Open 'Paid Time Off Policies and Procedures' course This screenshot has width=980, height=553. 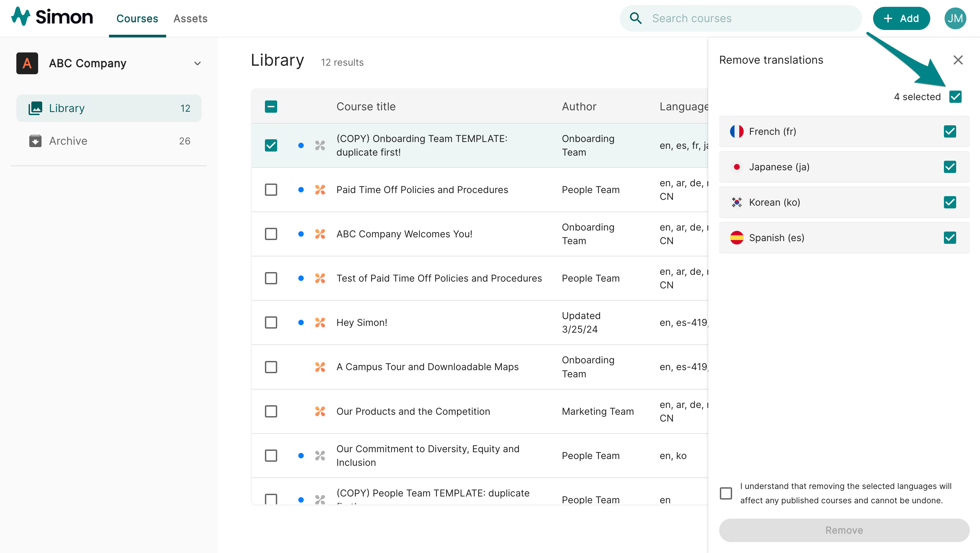(422, 189)
